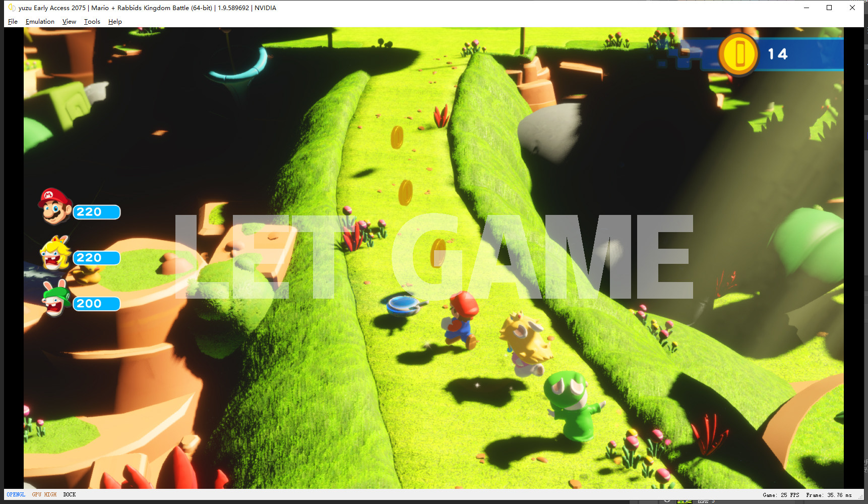The height and width of the screenshot is (504, 868).
Task: Click Rabbid Luigi's 200 health bar
Action: pyautogui.click(x=97, y=304)
